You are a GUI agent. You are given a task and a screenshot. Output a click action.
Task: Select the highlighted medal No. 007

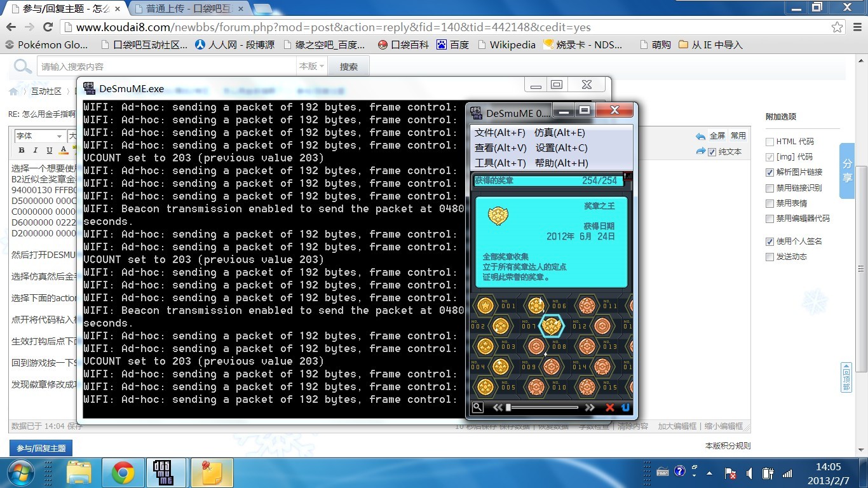(x=552, y=327)
